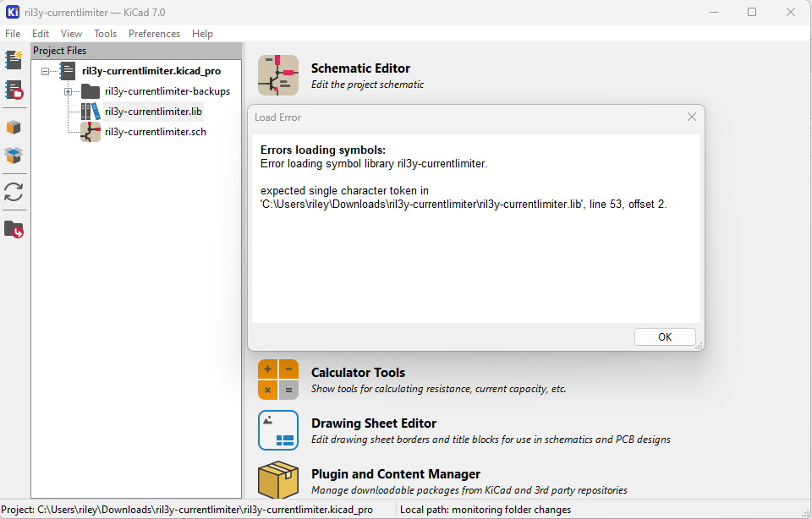Open the Preferences menu

coord(154,34)
